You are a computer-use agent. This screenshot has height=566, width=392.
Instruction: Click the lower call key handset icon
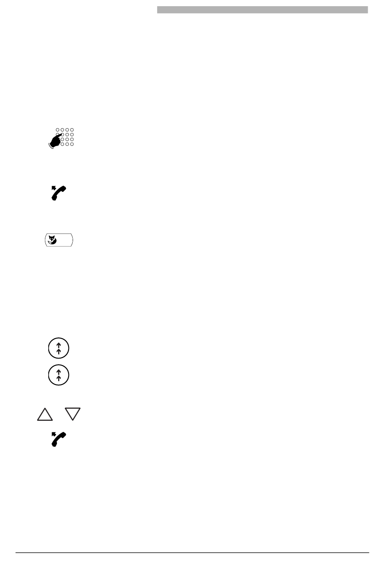[x=59, y=439]
